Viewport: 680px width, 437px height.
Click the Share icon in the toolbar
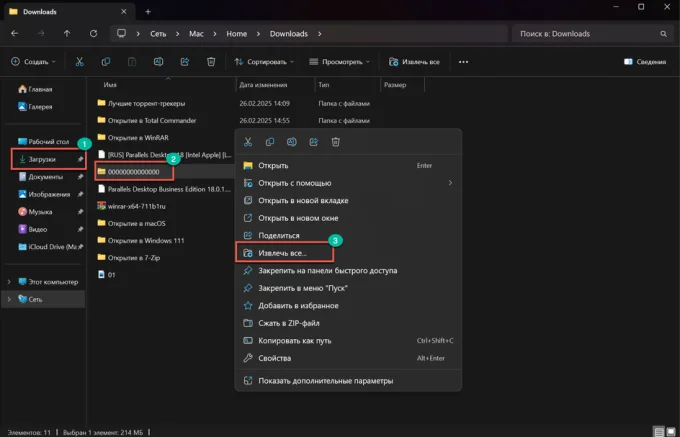pos(185,62)
